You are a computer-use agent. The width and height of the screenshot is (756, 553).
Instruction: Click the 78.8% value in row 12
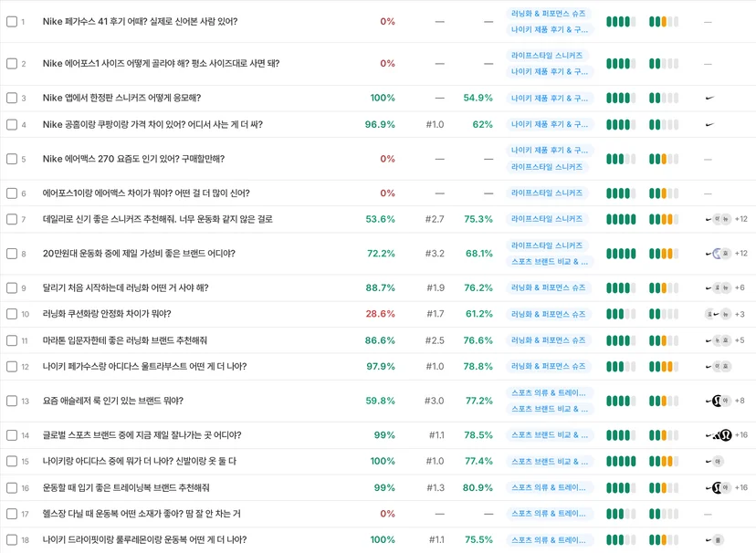(x=478, y=367)
